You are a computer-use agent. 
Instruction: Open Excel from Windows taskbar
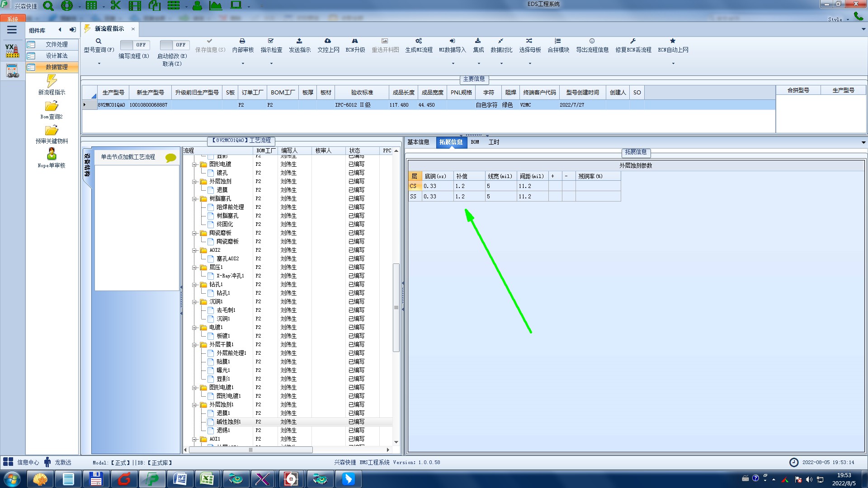click(207, 479)
